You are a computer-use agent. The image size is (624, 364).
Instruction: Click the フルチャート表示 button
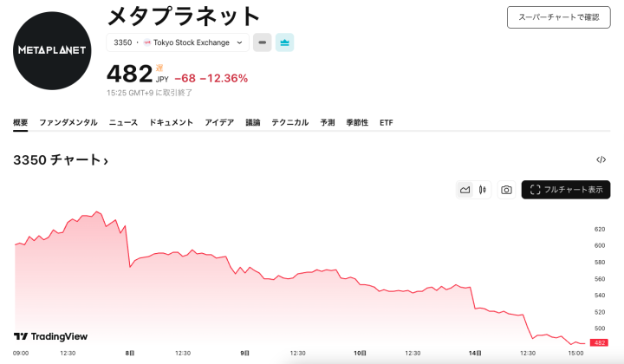565,190
